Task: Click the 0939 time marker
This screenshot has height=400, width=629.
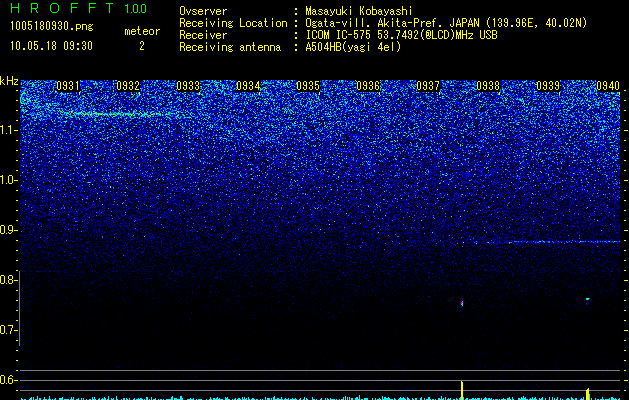Action: (548, 86)
